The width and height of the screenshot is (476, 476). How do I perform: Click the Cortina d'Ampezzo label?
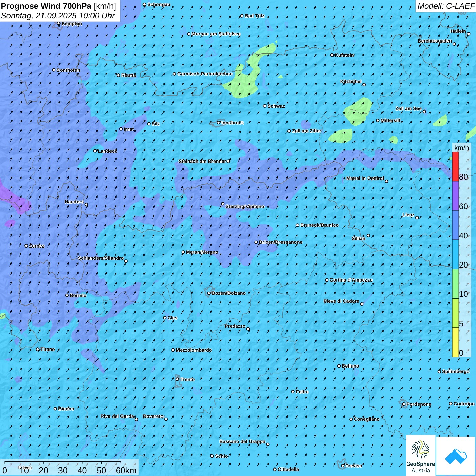pyautogui.click(x=351, y=280)
